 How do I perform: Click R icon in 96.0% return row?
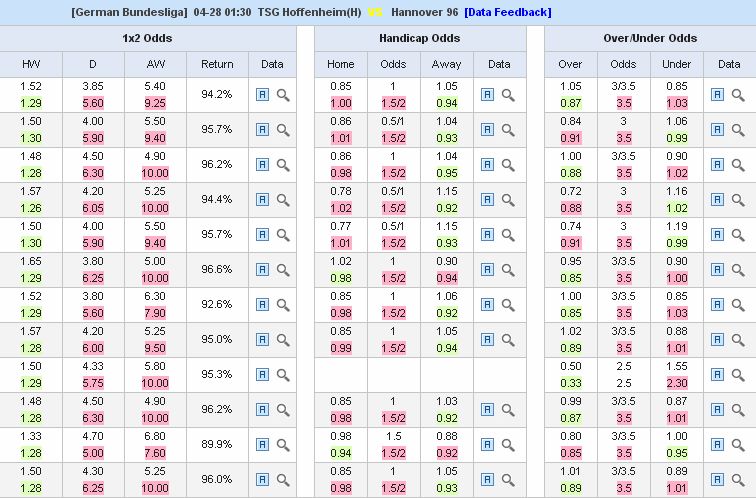tap(262, 480)
